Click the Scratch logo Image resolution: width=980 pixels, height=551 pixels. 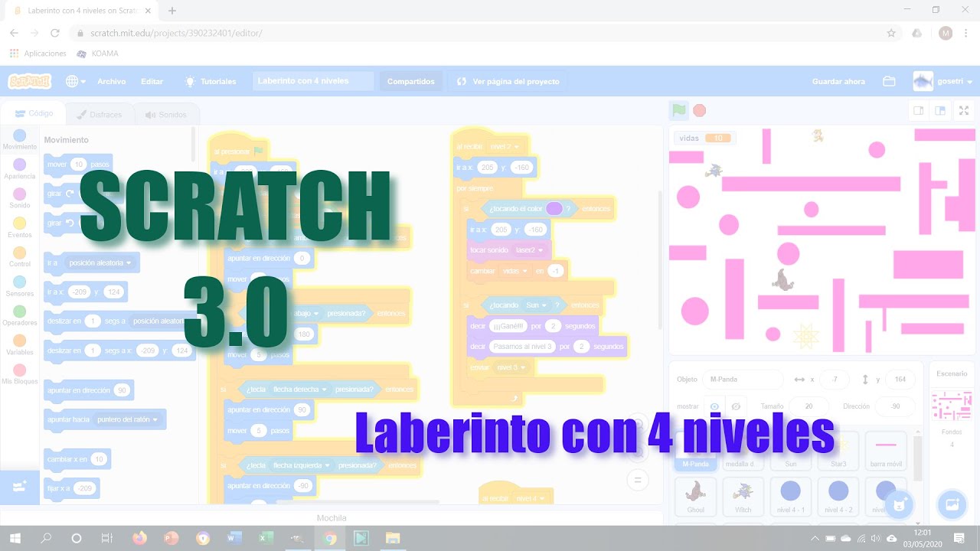[x=29, y=81]
